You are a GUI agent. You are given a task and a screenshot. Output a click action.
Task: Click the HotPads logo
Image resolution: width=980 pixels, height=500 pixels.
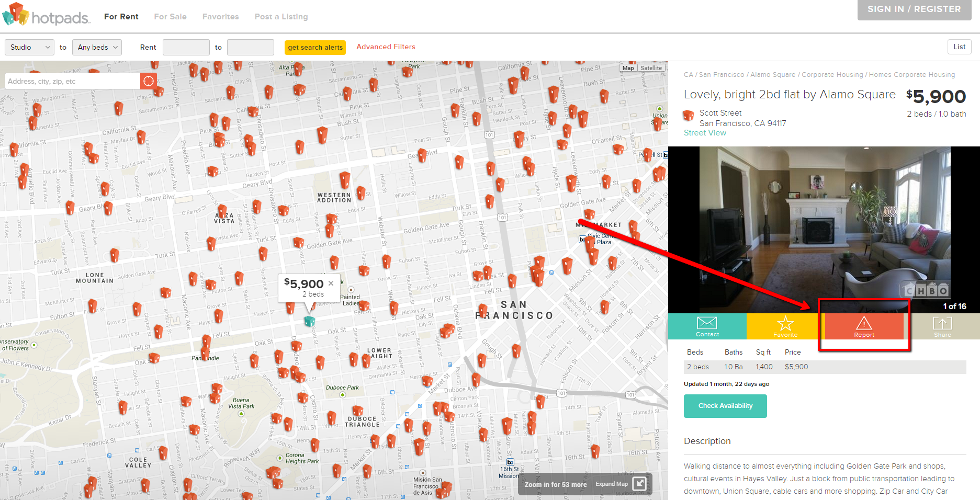[x=46, y=15]
